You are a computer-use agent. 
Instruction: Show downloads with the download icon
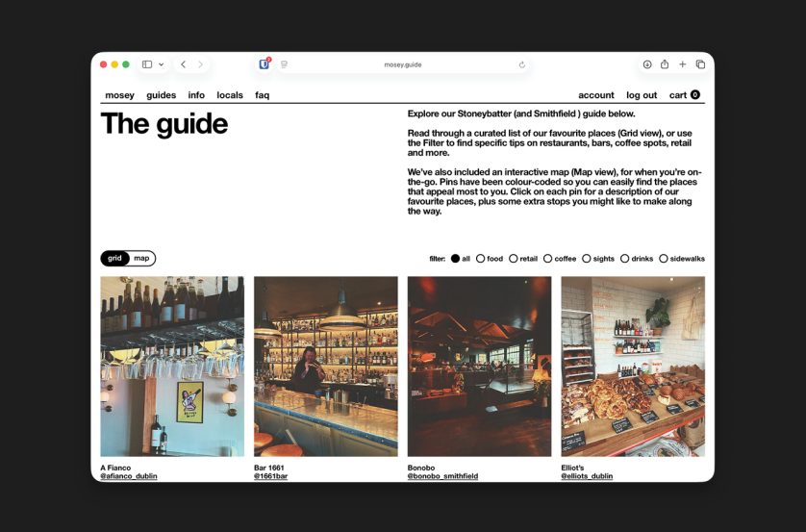click(647, 64)
